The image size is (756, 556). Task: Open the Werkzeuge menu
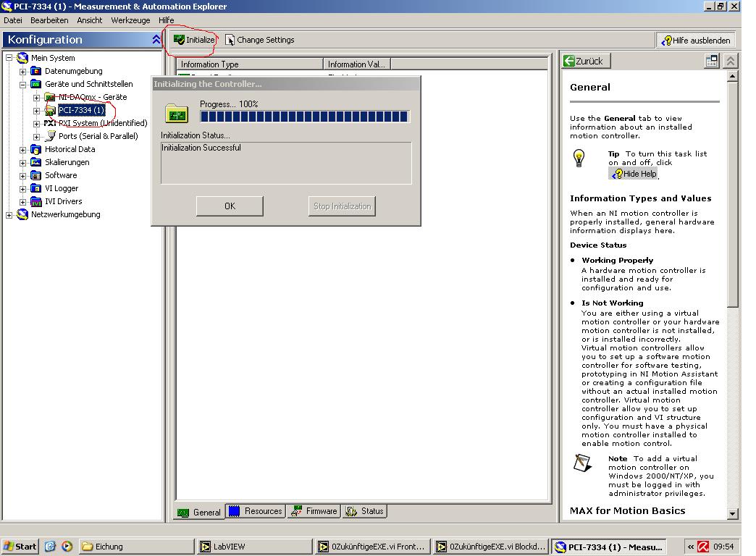tap(130, 20)
